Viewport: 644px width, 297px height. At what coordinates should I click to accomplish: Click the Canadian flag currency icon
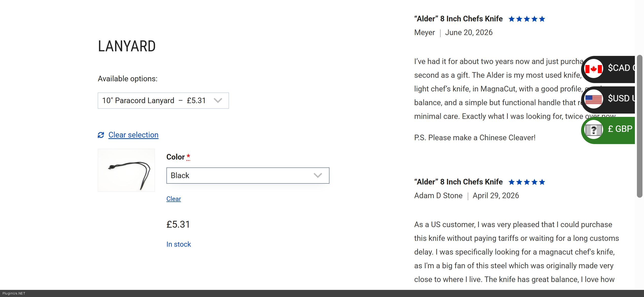[593, 69]
